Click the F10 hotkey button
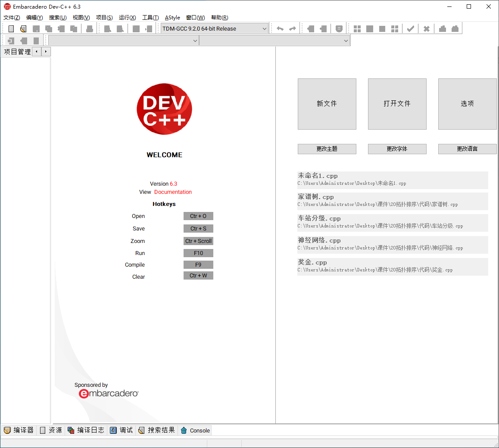This screenshot has height=448, width=499. pyautogui.click(x=198, y=253)
